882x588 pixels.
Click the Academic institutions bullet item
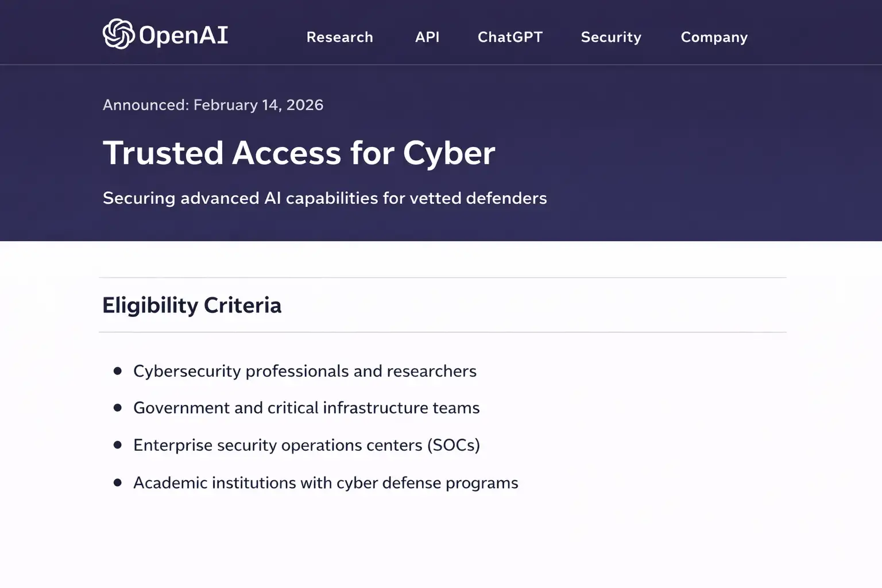(325, 482)
